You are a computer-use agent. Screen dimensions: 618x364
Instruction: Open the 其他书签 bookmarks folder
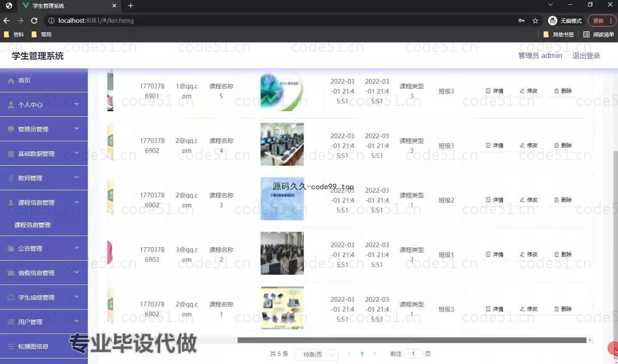click(558, 34)
